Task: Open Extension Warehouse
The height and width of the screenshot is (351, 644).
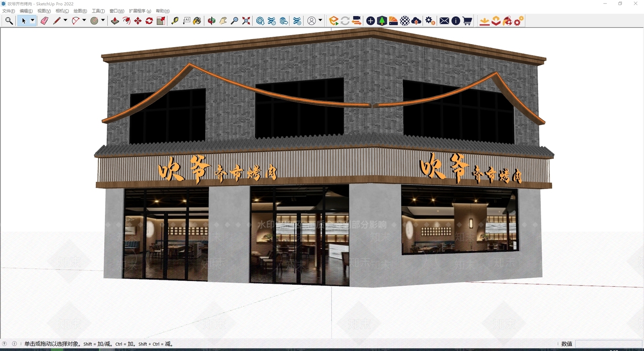Action: coord(272,21)
